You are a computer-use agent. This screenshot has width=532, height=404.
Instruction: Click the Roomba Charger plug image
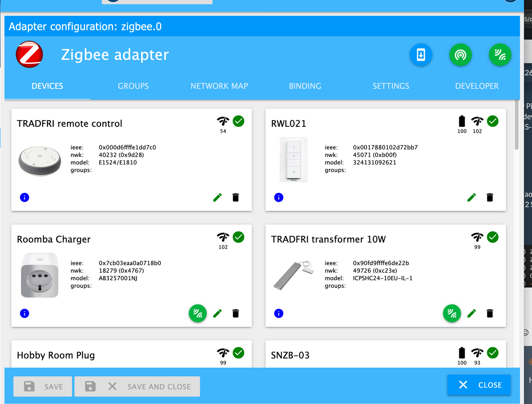(40, 275)
